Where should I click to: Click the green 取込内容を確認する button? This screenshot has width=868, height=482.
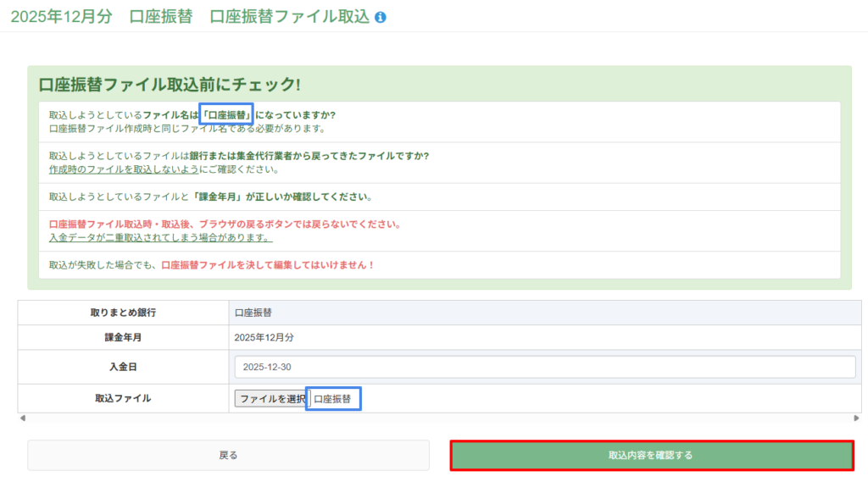pyautogui.click(x=651, y=456)
